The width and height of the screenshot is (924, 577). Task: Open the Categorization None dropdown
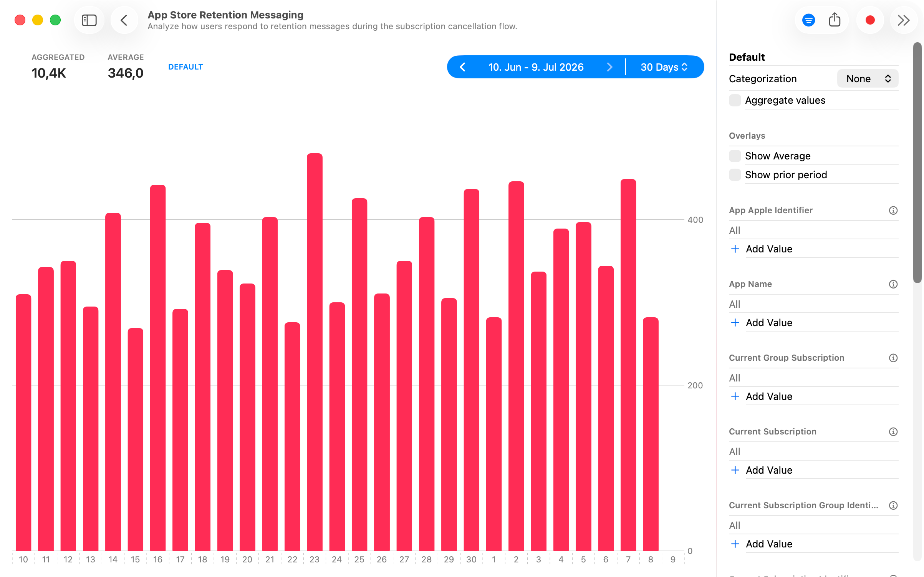868,79
